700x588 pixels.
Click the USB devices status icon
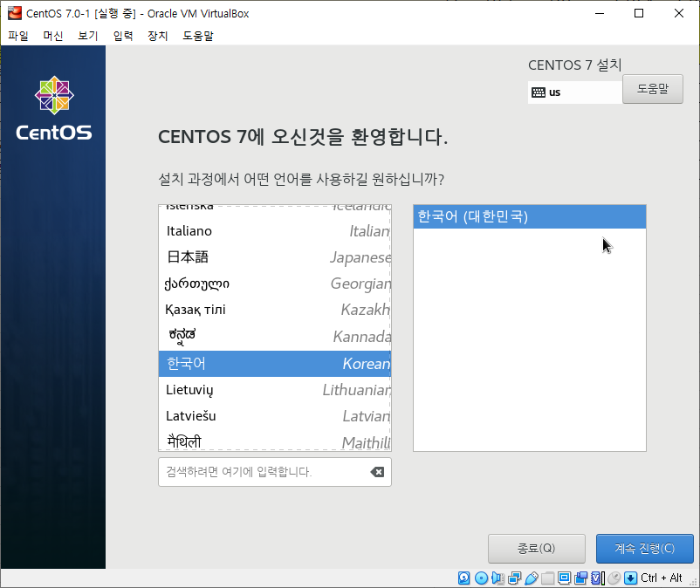[x=531, y=578]
